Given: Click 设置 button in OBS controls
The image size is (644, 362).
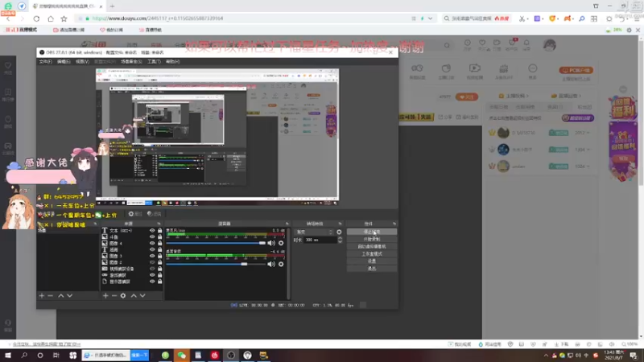Looking at the screenshot, I should 372,261.
